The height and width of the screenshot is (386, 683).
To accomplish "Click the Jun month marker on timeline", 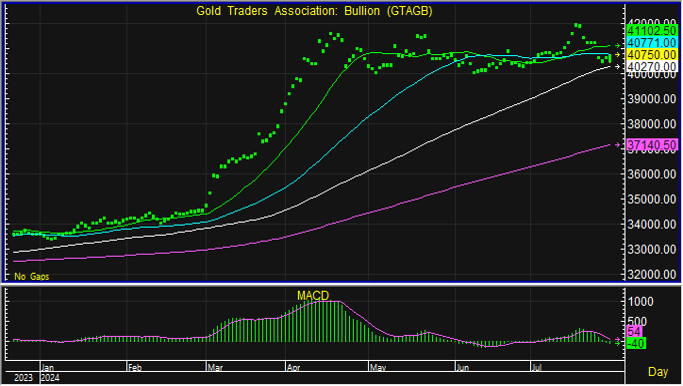I will [462, 368].
